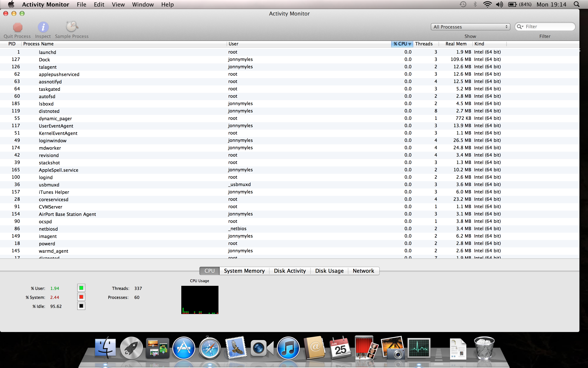This screenshot has height=368, width=588.
Task: Select the warmd_agent process row
Action: [x=290, y=251]
